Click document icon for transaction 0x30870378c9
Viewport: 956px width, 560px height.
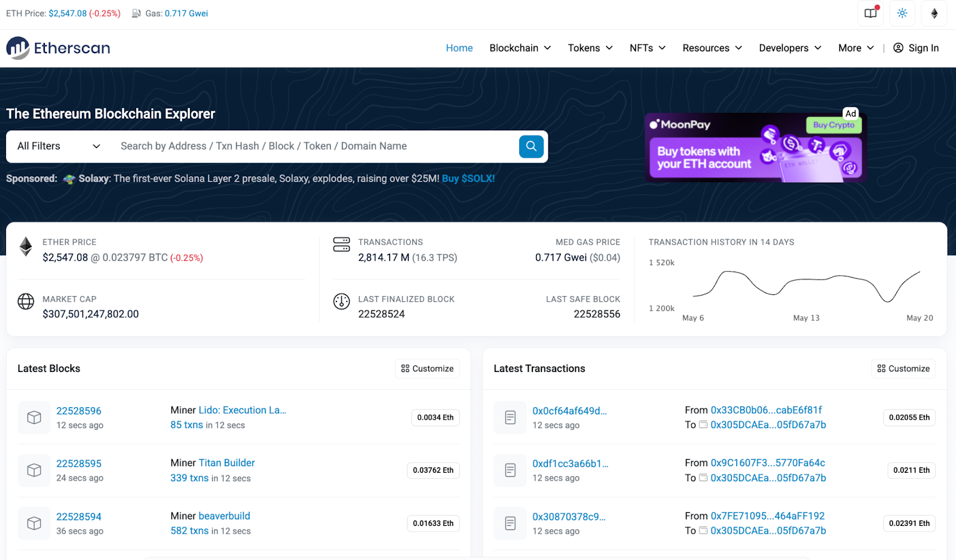click(x=510, y=524)
